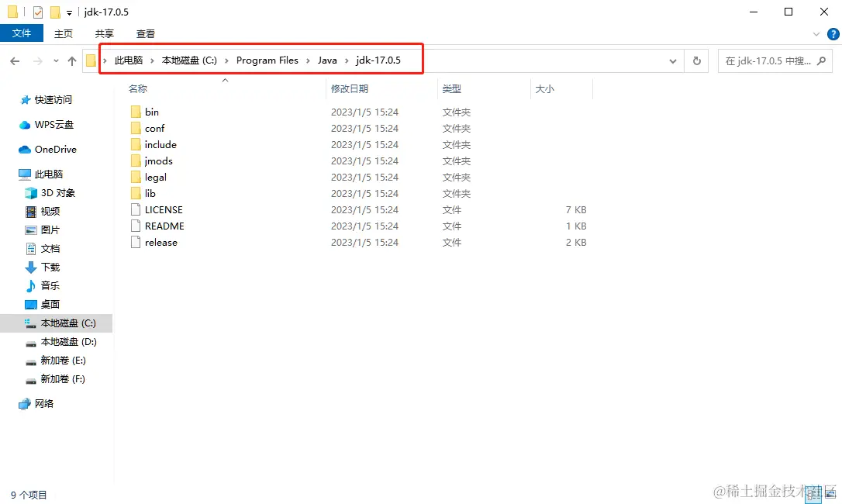Open 快速访问 in navigation pane
This screenshot has height=504, width=842.
tap(53, 100)
